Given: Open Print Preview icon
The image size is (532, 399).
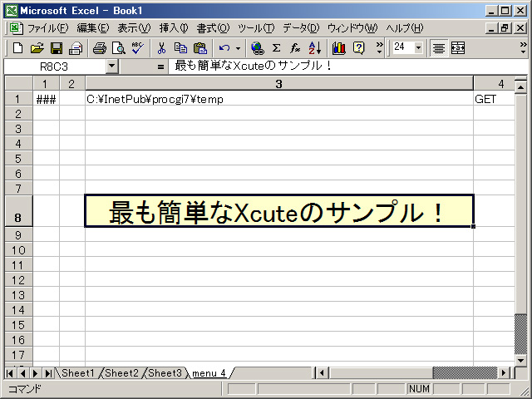Looking at the screenshot, I should 119,48.
